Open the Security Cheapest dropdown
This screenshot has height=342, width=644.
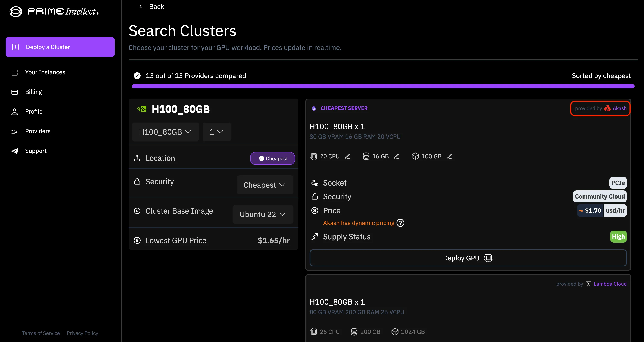click(265, 185)
